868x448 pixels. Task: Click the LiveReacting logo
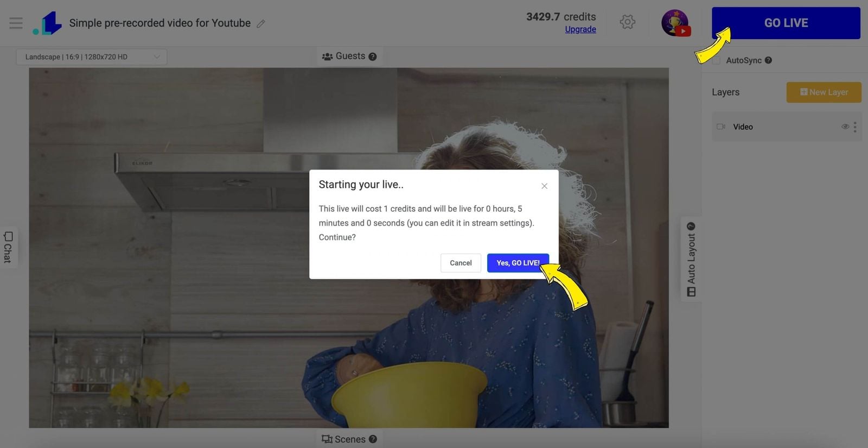click(48, 23)
